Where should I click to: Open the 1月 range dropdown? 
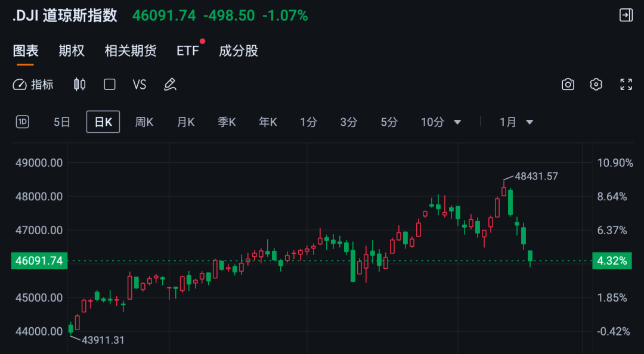click(516, 122)
